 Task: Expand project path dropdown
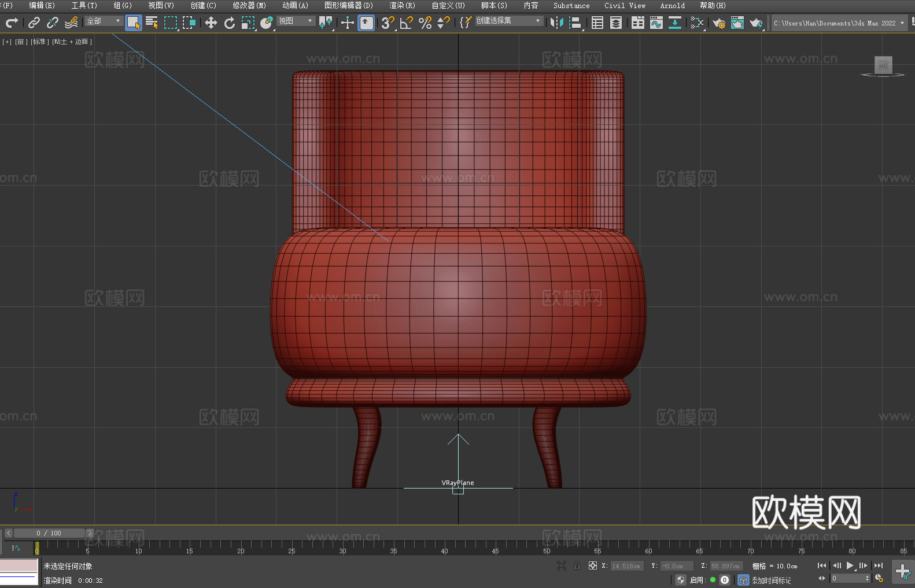(x=902, y=23)
